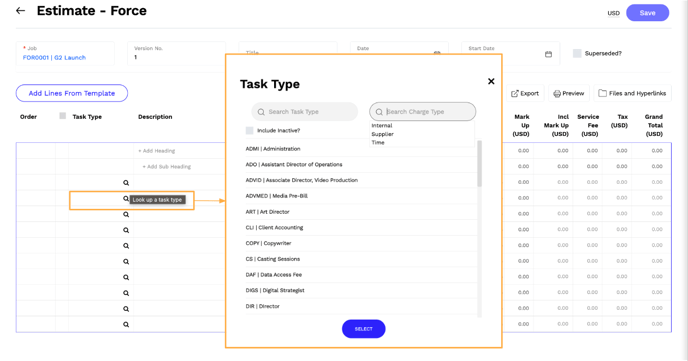Select CS | Casting Sessions
This screenshot has height=361, width=688.
coord(361,259)
